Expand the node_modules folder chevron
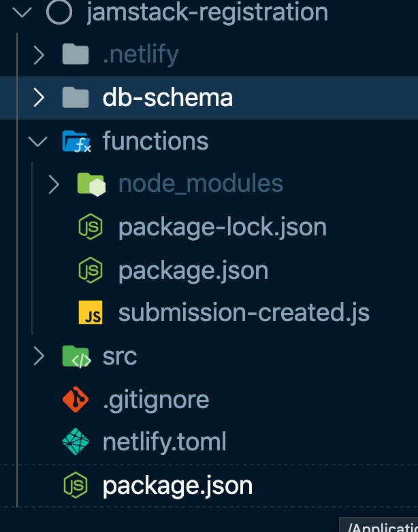This screenshot has width=418, height=532. pyautogui.click(x=54, y=184)
